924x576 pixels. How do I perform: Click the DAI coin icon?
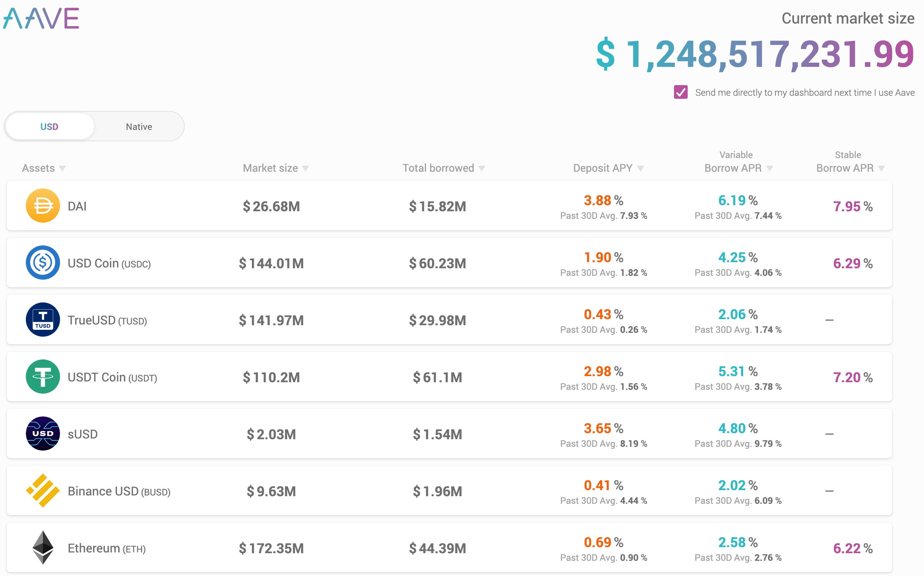(43, 206)
